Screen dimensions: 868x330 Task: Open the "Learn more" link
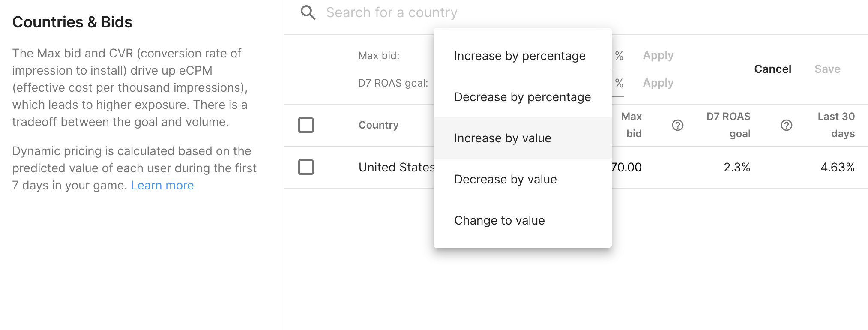click(x=162, y=186)
